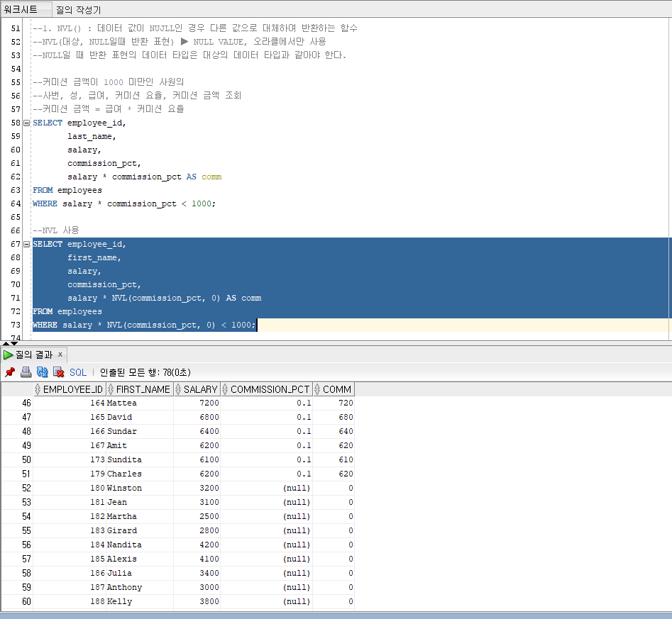Select the cell containing Sundar
The height and width of the screenshot is (619, 672).
pyautogui.click(x=139, y=431)
